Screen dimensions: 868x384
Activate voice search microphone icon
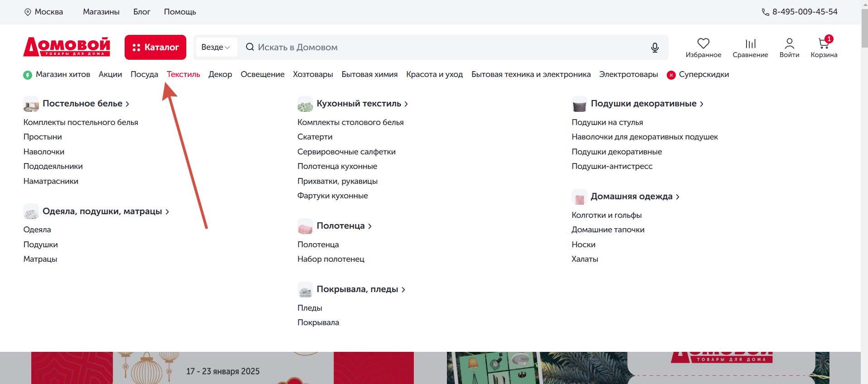coord(655,48)
